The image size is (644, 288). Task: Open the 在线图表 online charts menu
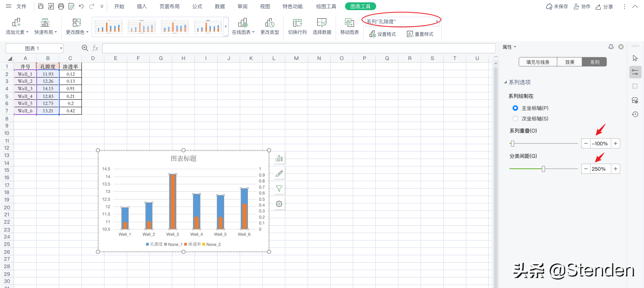tap(243, 27)
